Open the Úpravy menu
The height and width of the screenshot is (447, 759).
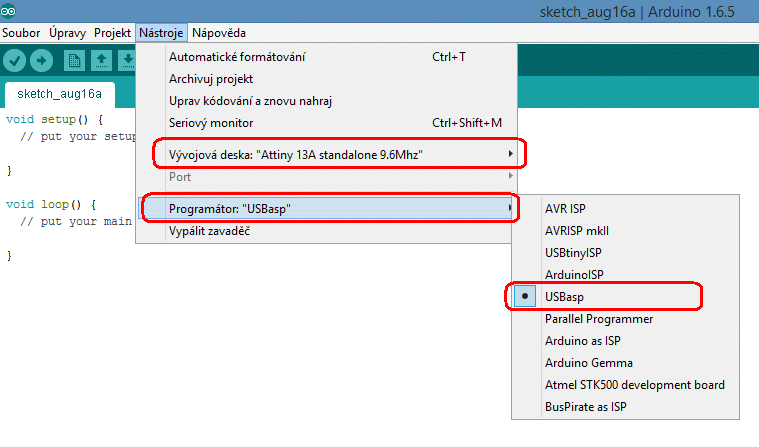pos(67,33)
